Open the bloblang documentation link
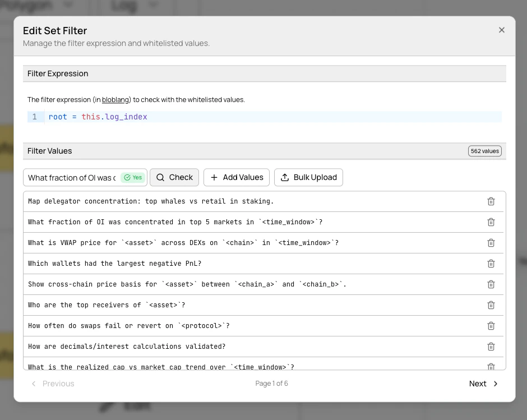Viewport: 527px width, 420px height. point(115,99)
